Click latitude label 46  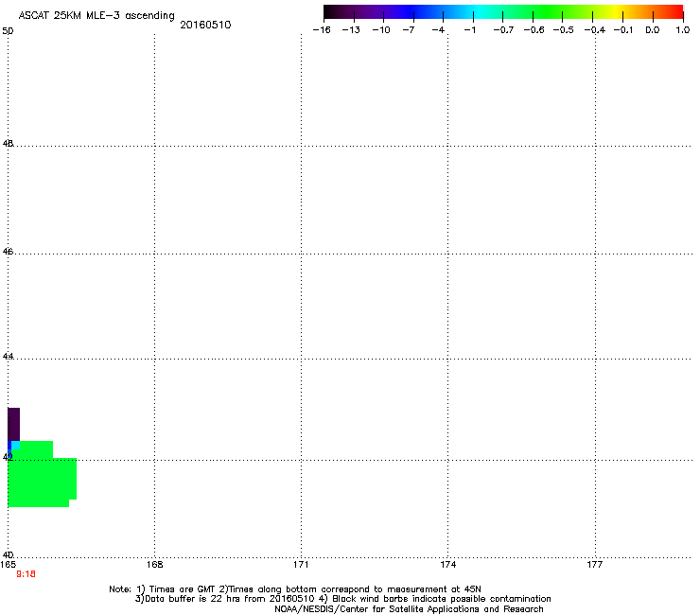tap(8, 252)
